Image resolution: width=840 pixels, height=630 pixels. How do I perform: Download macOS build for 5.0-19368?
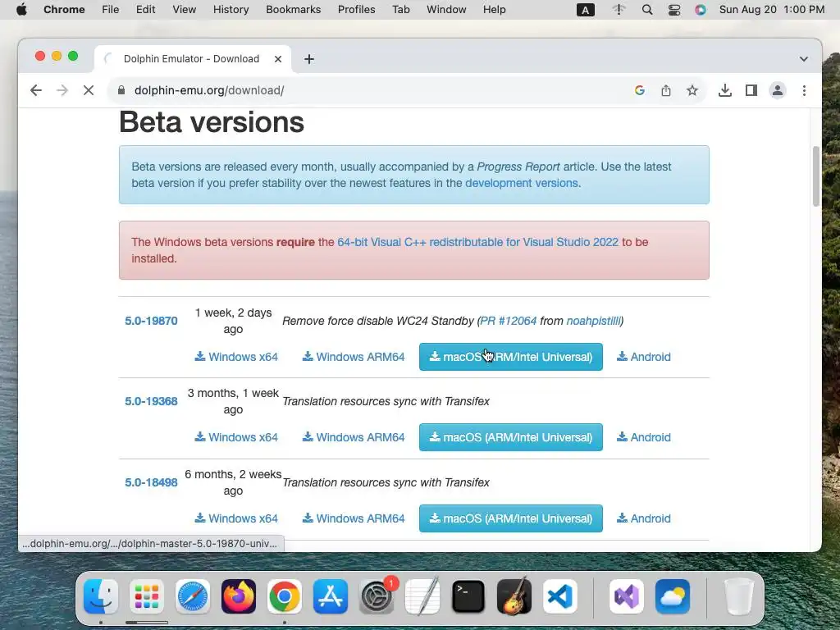510,437
